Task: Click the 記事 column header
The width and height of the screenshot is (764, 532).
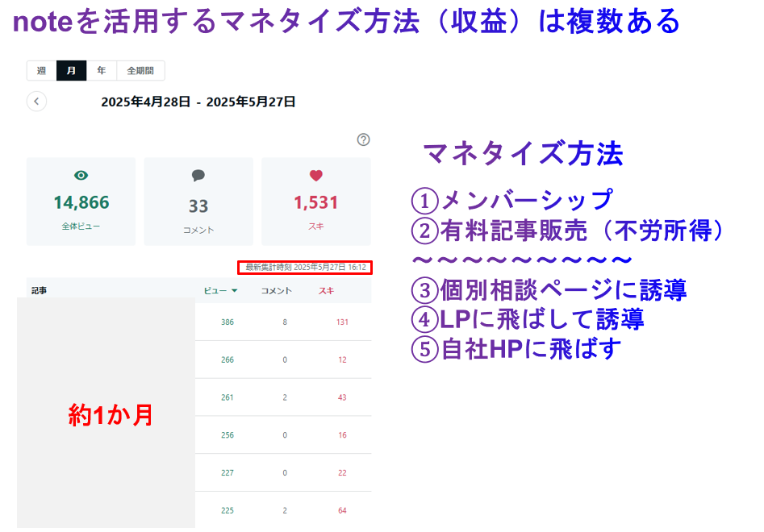Action: pyautogui.click(x=39, y=290)
